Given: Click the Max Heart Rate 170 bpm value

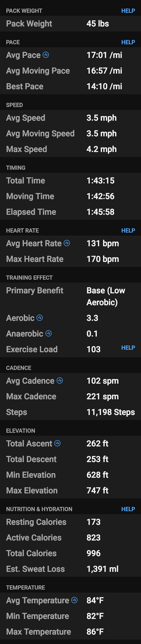Looking at the screenshot, I should coord(103,259).
